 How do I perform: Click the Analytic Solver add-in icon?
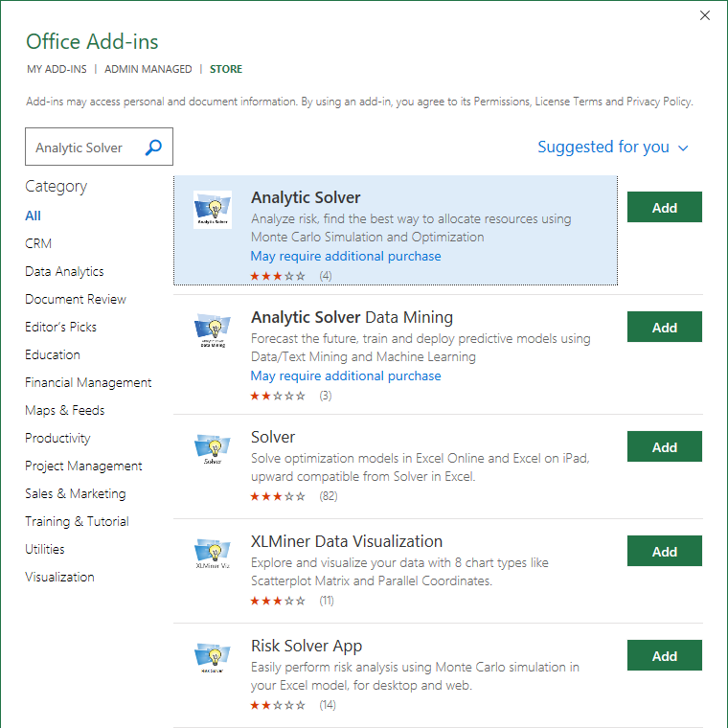click(212, 209)
